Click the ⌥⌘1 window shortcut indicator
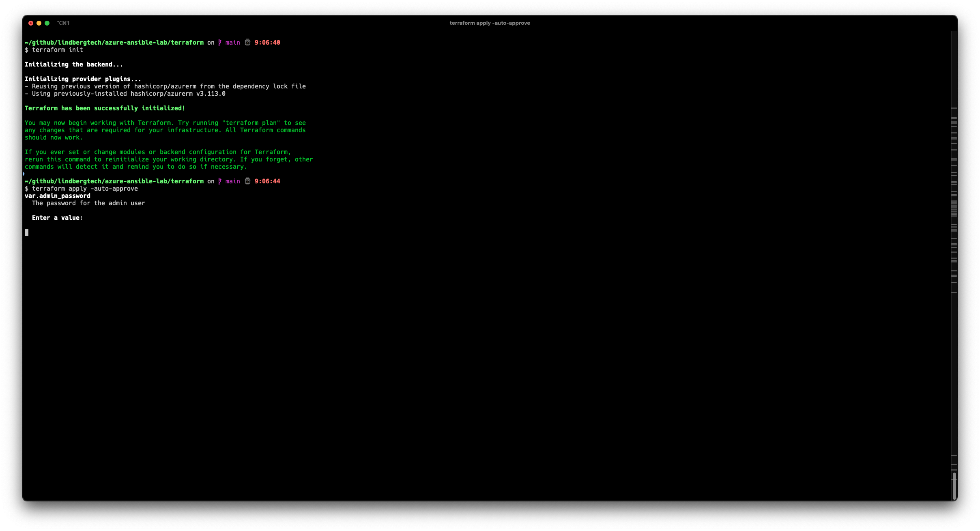Viewport: 980px width, 531px height. pyautogui.click(x=63, y=23)
